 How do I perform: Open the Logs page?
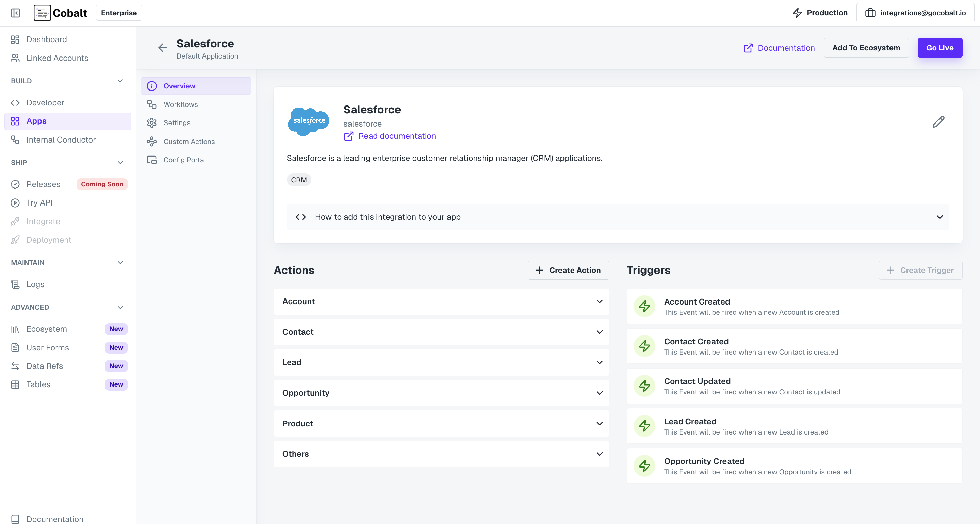35,284
